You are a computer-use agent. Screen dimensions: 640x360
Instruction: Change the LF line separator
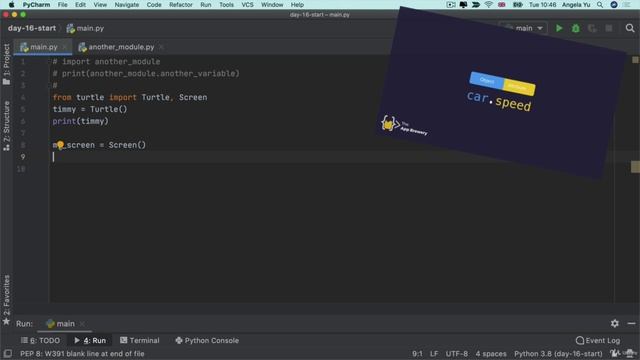433,353
